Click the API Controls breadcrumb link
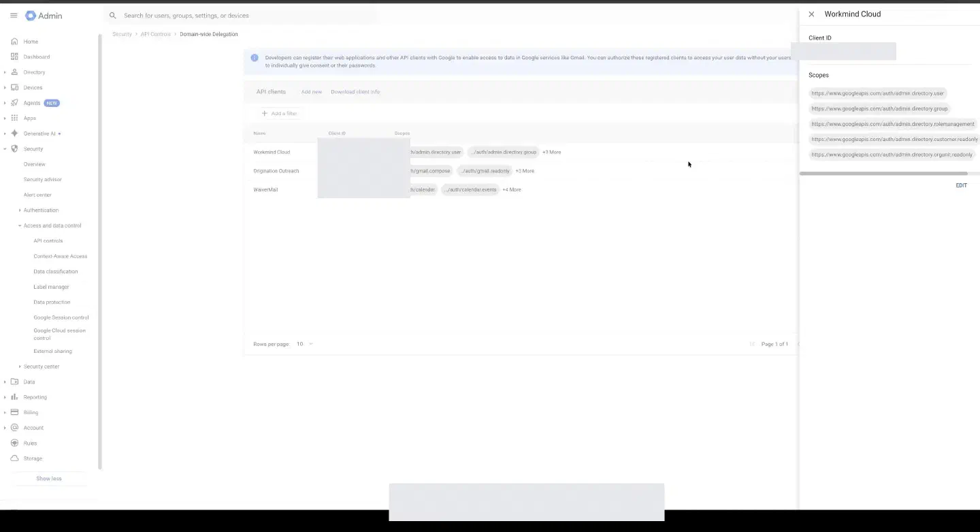 pyautogui.click(x=156, y=34)
